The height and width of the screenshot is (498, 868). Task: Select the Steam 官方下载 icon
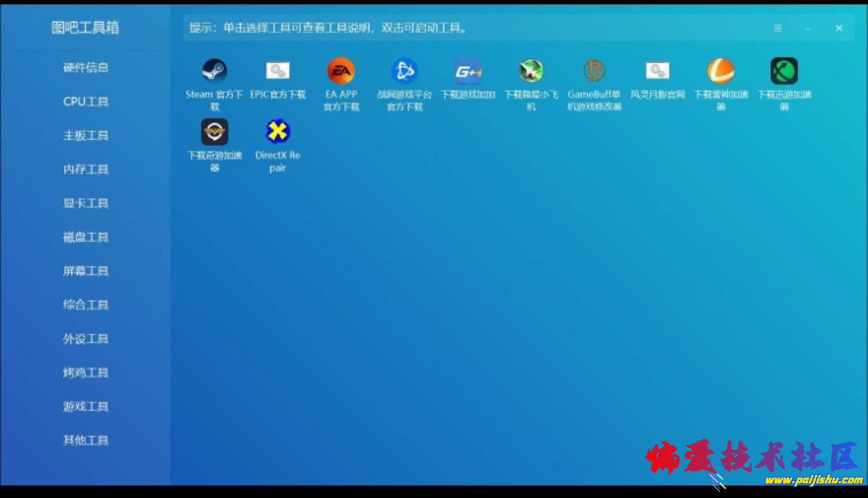pos(214,71)
